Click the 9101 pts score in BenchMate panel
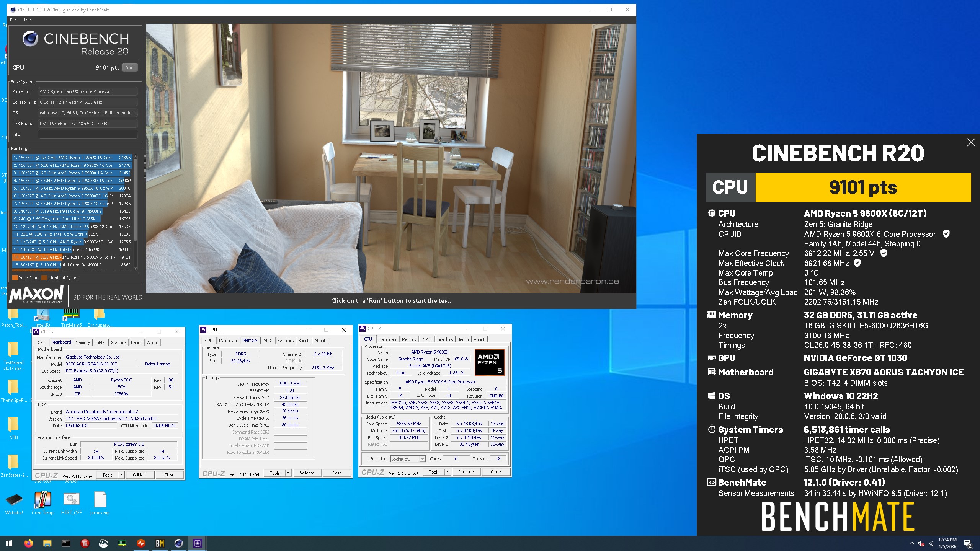The width and height of the screenshot is (980, 551). 863,187
